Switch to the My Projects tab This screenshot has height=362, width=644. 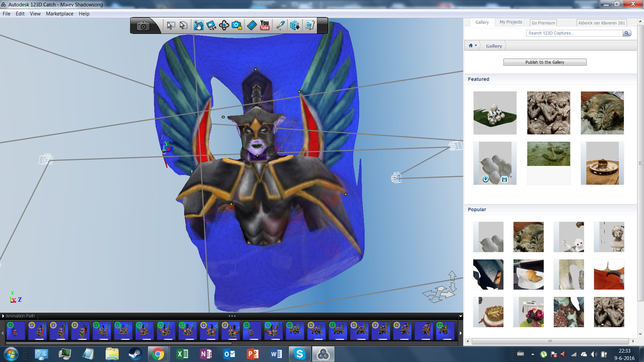tap(511, 22)
